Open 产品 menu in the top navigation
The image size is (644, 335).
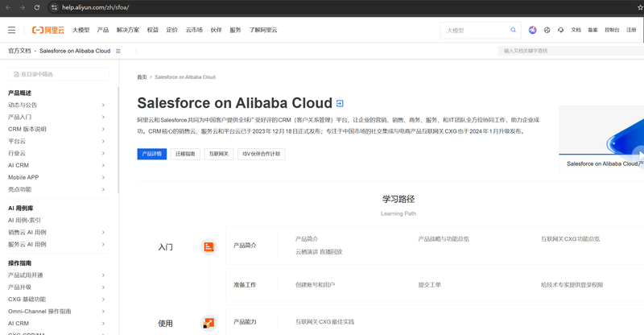click(x=103, y=30)
